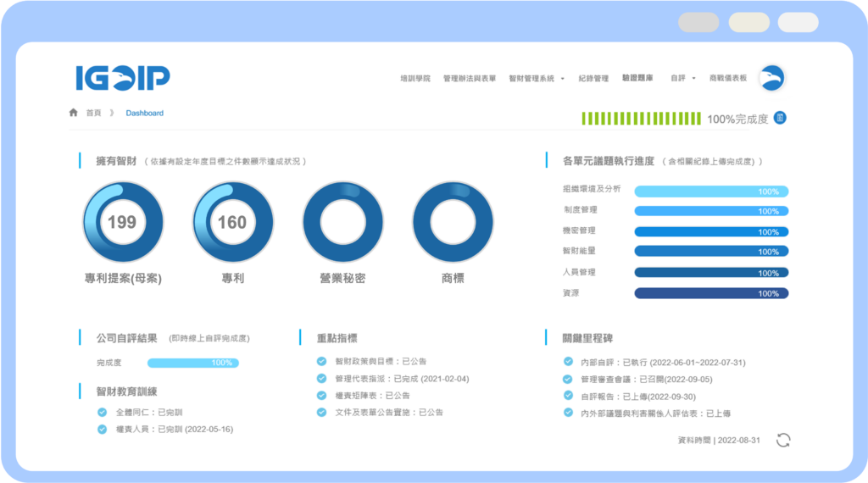Click the 專利 donut chart showing 160
Image resolution: width=868 pixels, height=483 pixels.
[232, 223]
